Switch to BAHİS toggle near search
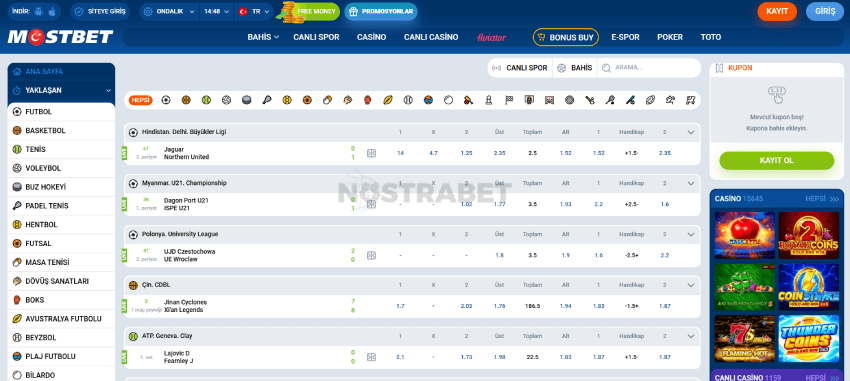850x381 pixels. coord(575,68)
